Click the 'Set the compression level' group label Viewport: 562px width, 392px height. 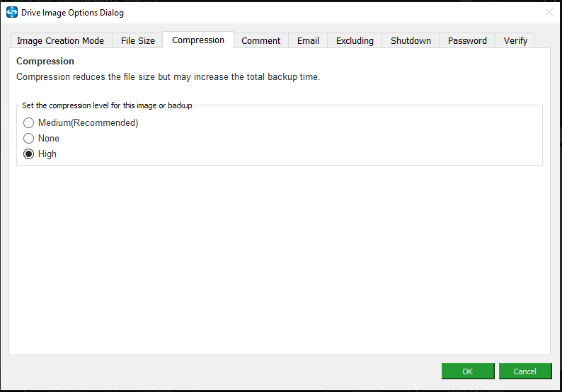107,105
